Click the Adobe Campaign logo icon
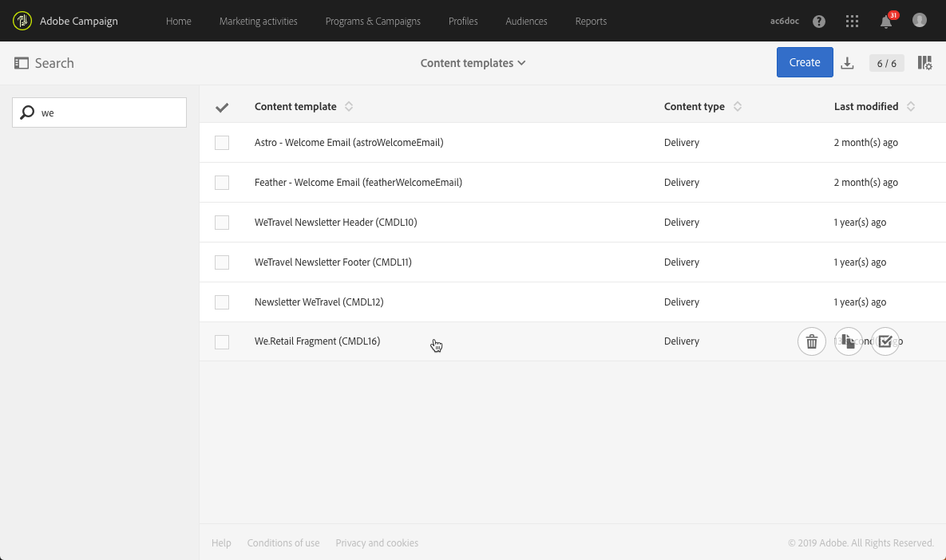The width and height of the screenshot is (946, 560). [x=22, y=21]
